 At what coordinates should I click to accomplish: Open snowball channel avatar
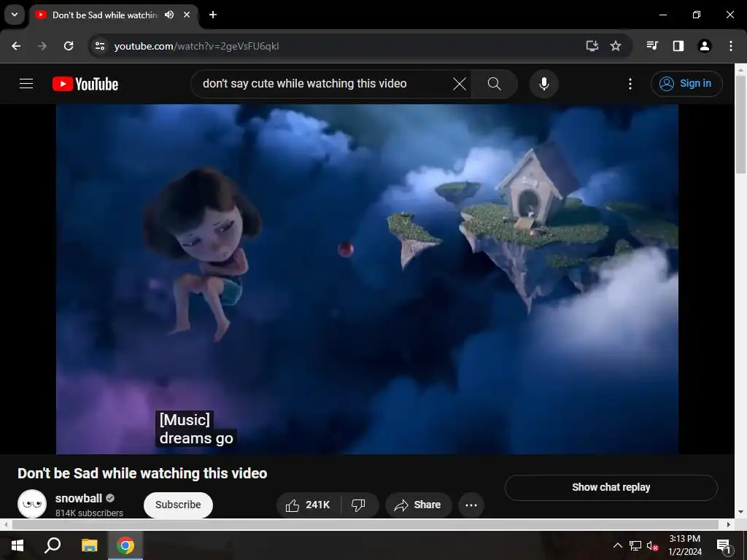32,505
